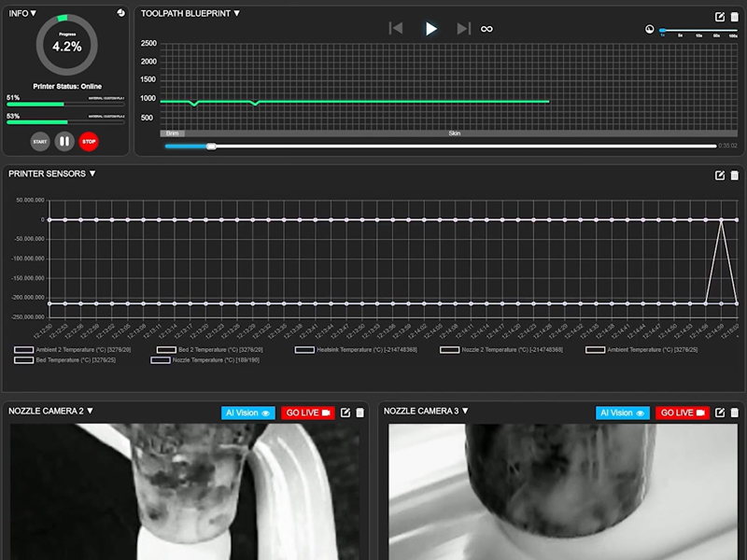Viewport: 747px width, 560px height.
Task: Click the edit icon for Printer Sensors
Action: coord(720,175)
